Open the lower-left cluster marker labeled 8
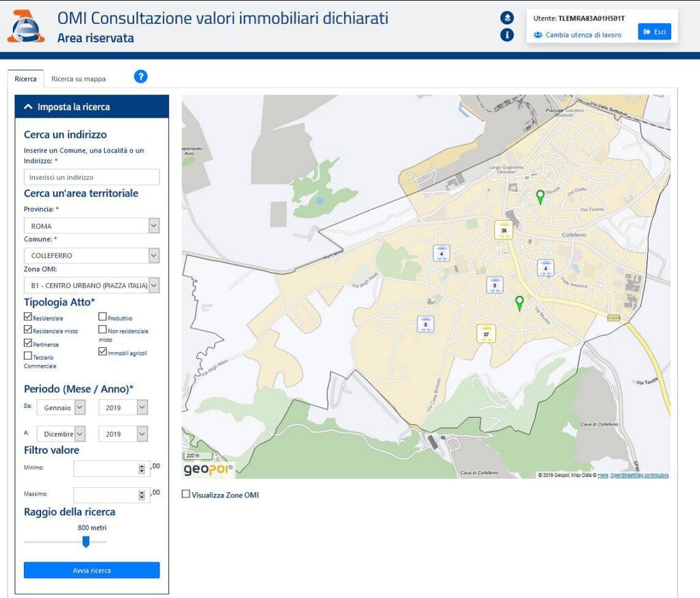 point(425,324)
